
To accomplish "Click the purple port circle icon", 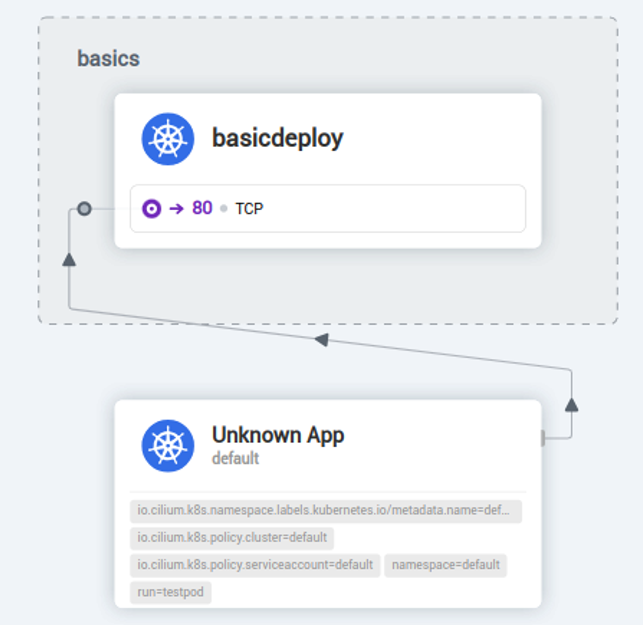I will click(151, 209).
